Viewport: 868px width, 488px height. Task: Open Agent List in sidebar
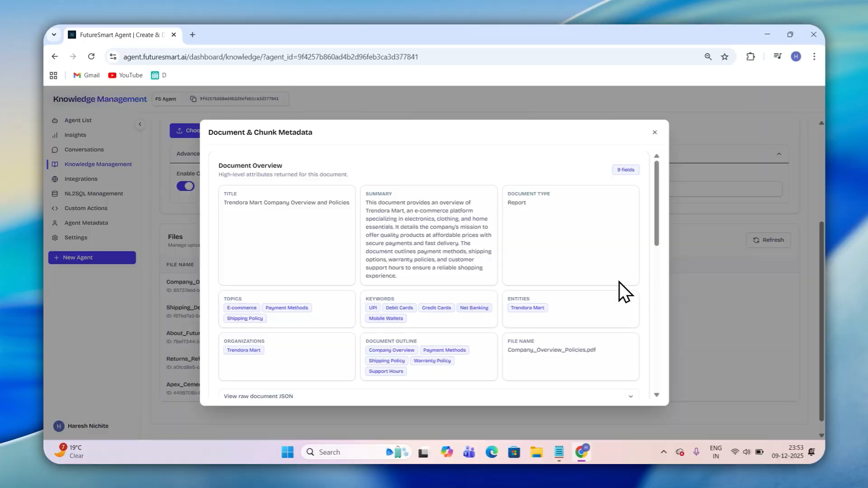click(x=78, y=120)
